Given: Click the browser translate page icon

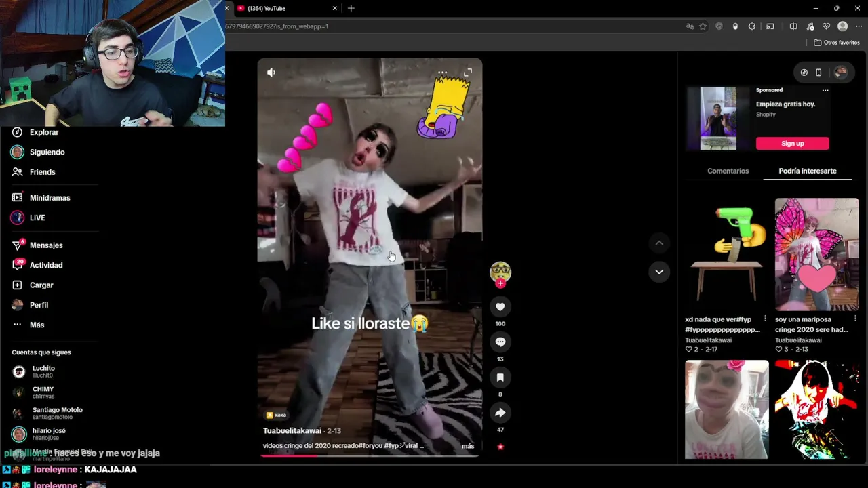Looking at the screenshot, I should click(x=690, y=26).
